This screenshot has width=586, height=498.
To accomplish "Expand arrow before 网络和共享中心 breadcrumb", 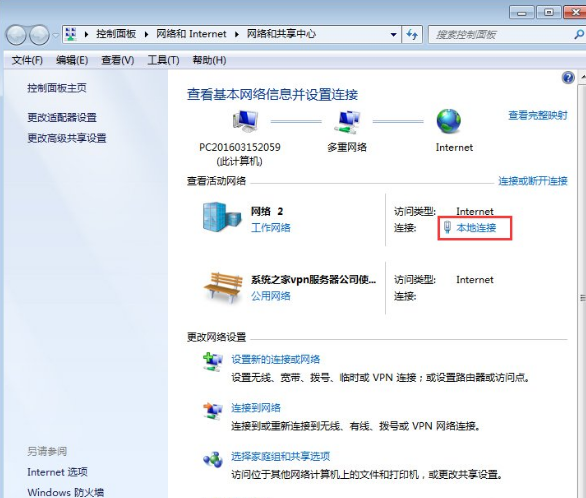I will click(237, 34).
